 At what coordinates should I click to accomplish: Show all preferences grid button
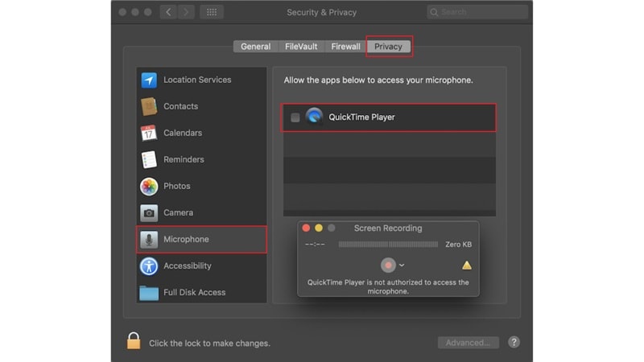tap(212, 12)
